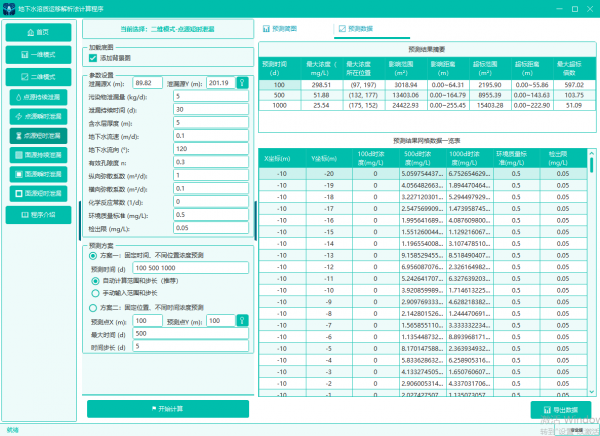The height and width of the screenshot is (436, 600).
Task: Select 方案二 fixed position radio button
Action: coord(94,307)
